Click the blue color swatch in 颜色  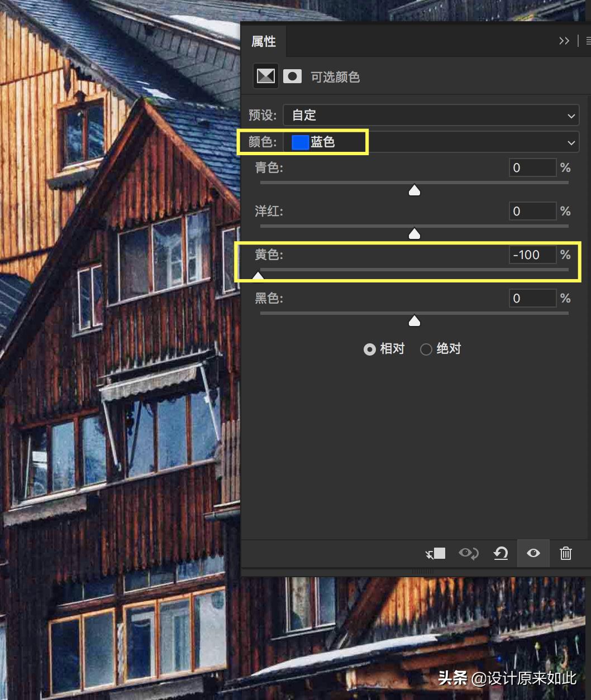click(x=300, y=142)
